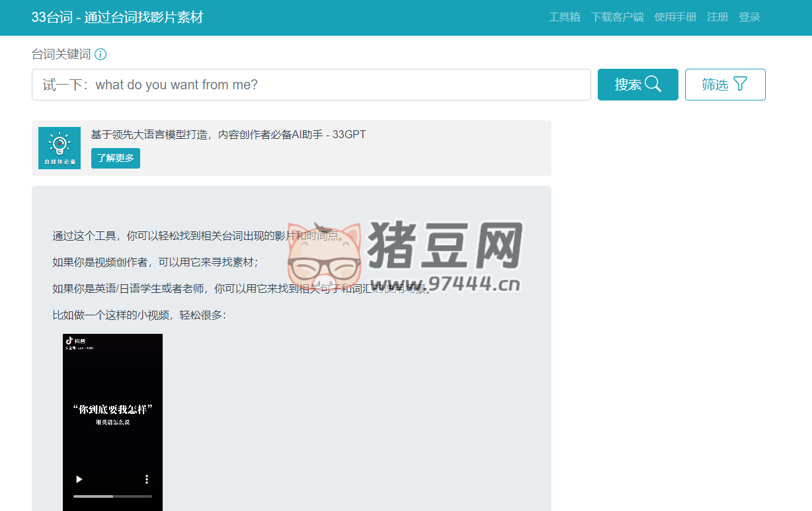812x511 pixels.
Task: Open the 下载客户端 link
Action: click(618, 17)
